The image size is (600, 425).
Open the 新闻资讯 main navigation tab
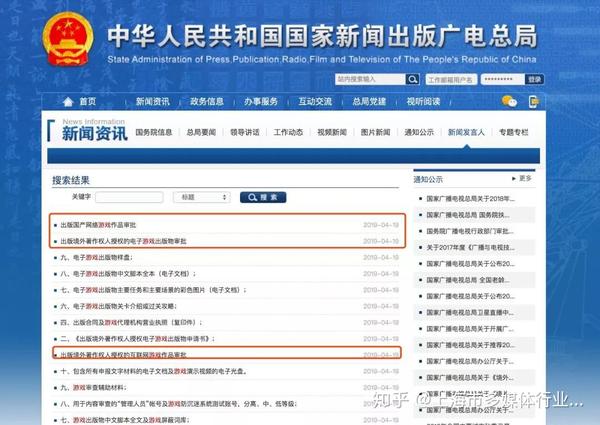[152, 102]
